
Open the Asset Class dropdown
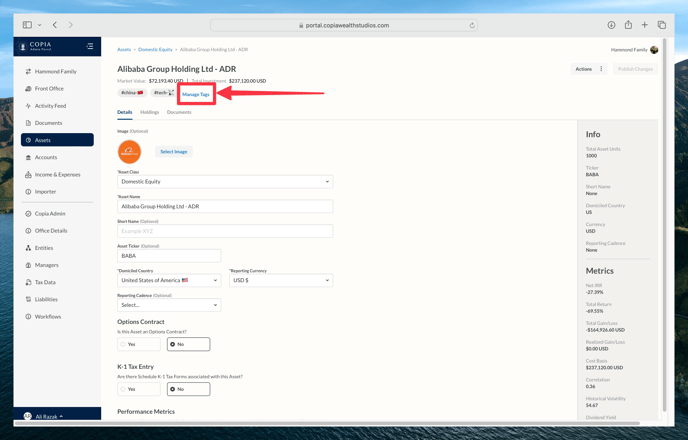pos(225,182)
